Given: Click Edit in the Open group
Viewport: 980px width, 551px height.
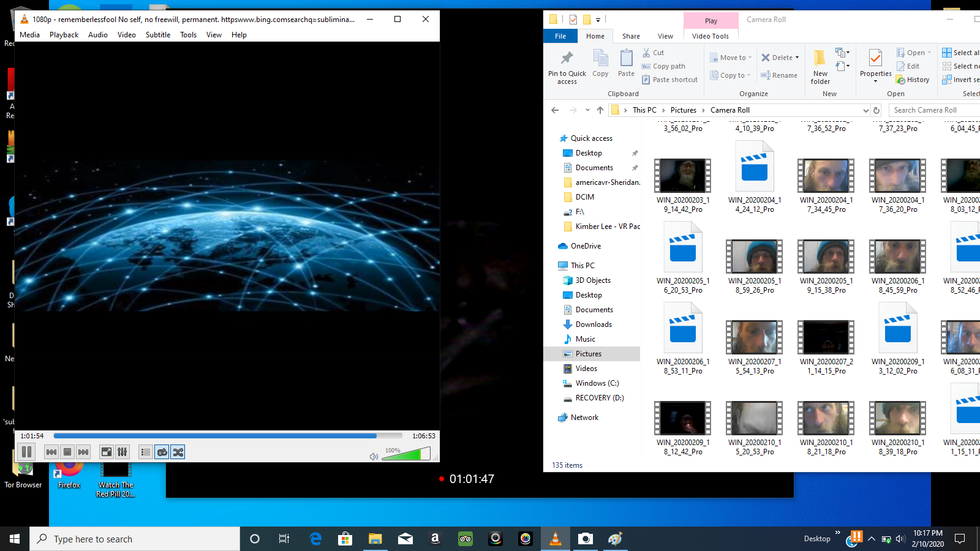Looking at the screenshot, I should tap(908, 66).
